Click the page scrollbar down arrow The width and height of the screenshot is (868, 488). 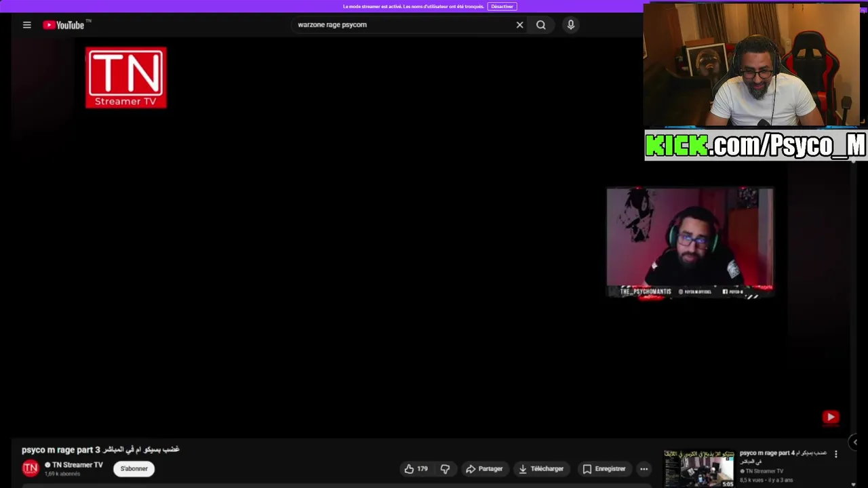coord(854,485)
